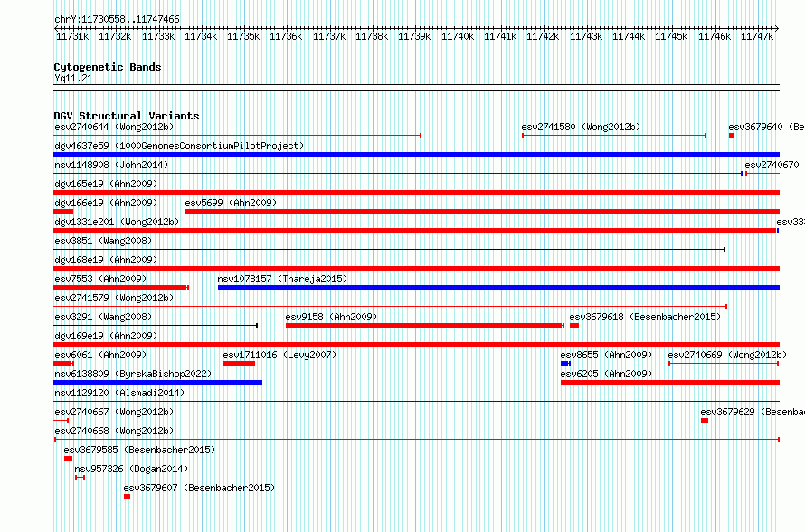Viewport: 805px width, 532px height.
Task: Click the nsv1078157 (Thareja2015) label
Action: (282, 279)
